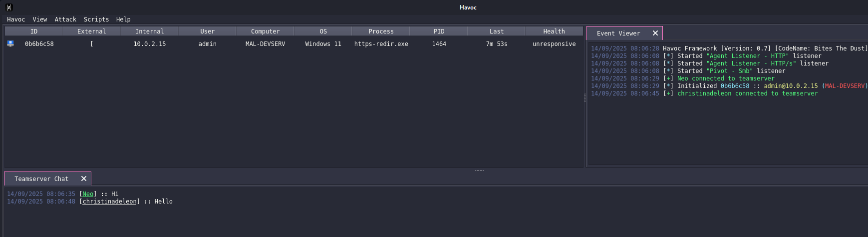
Task: Sort sessions by User column header
Action: [x=208, y=31]
